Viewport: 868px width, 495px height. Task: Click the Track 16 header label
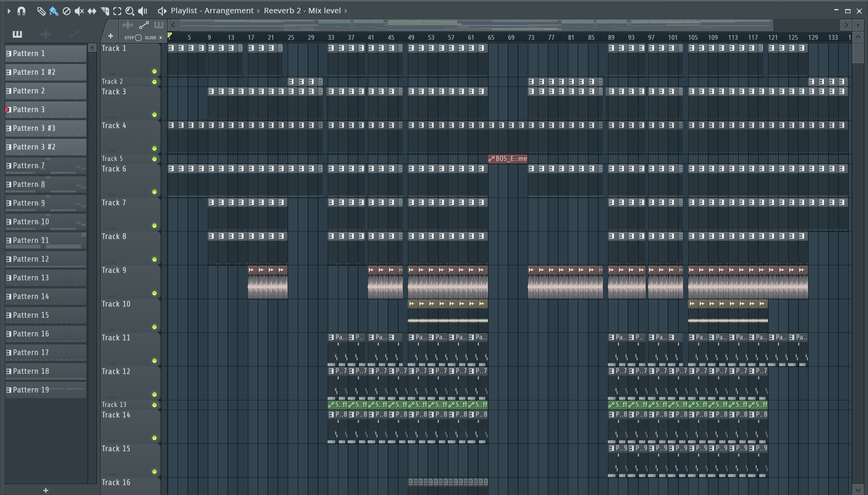(x=116, y=482)
